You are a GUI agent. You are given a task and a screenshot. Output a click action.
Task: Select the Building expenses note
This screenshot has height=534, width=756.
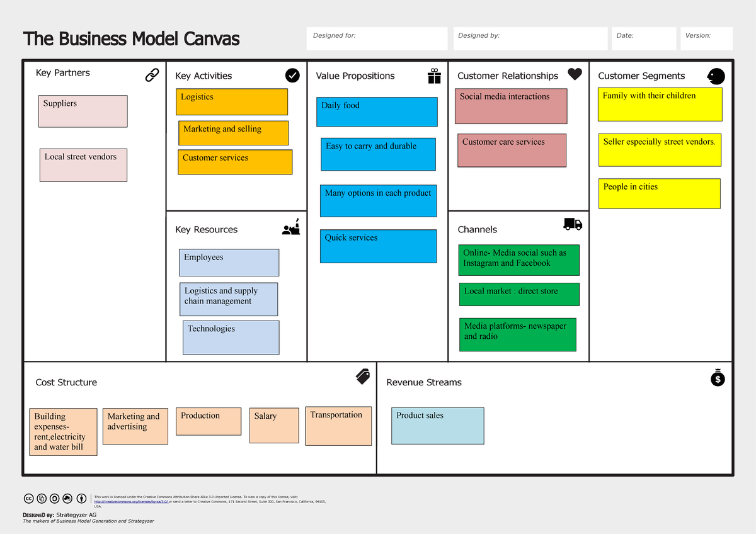point(64,432)
